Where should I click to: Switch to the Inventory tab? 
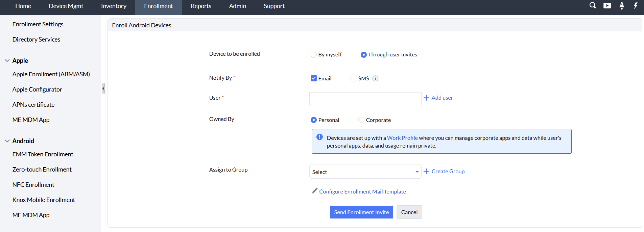114,6
